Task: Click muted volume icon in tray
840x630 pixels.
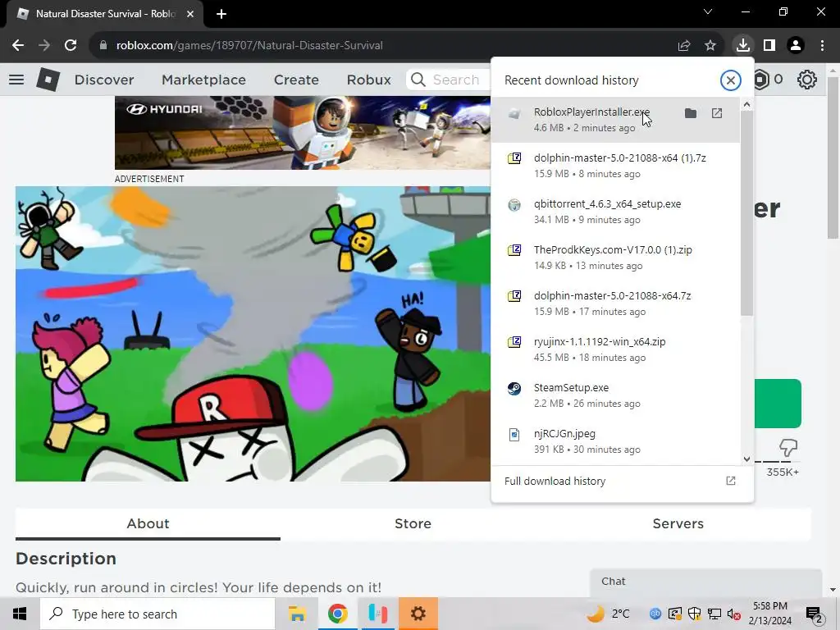Action: point(733,614)
